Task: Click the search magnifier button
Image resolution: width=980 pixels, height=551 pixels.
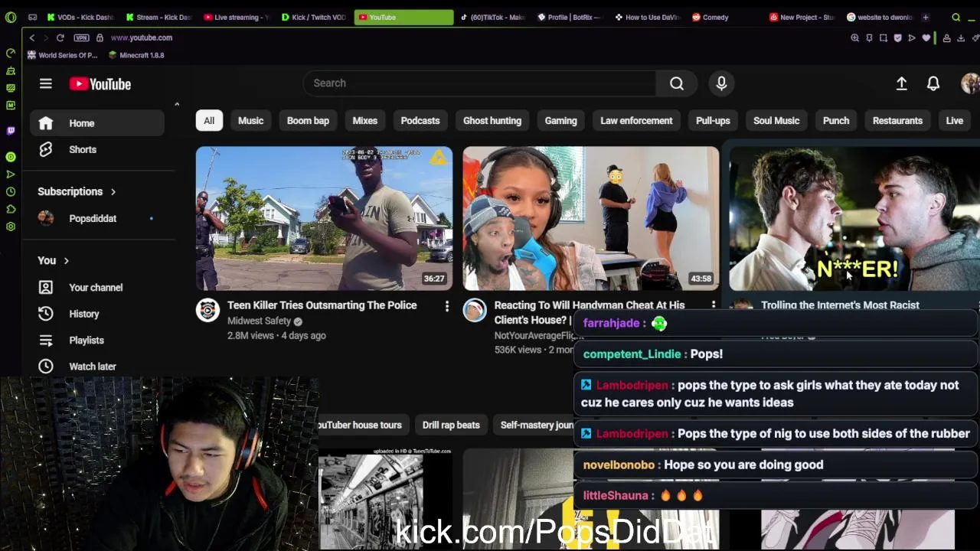Action: (677, 83)
